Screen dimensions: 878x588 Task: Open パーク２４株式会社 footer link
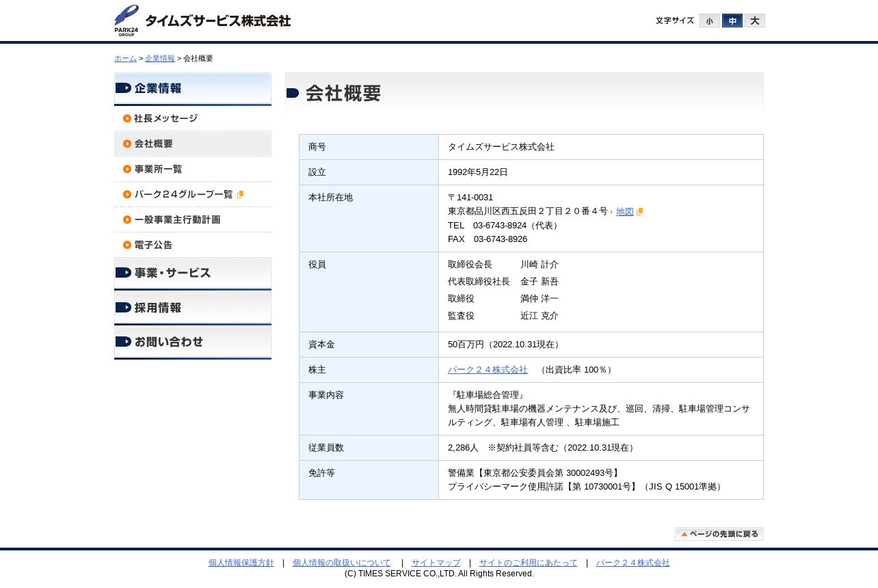633,563
